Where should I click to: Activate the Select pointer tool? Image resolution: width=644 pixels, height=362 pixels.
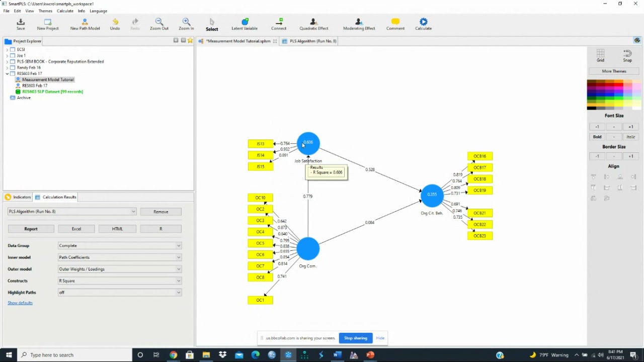click(x=212, y=24)
